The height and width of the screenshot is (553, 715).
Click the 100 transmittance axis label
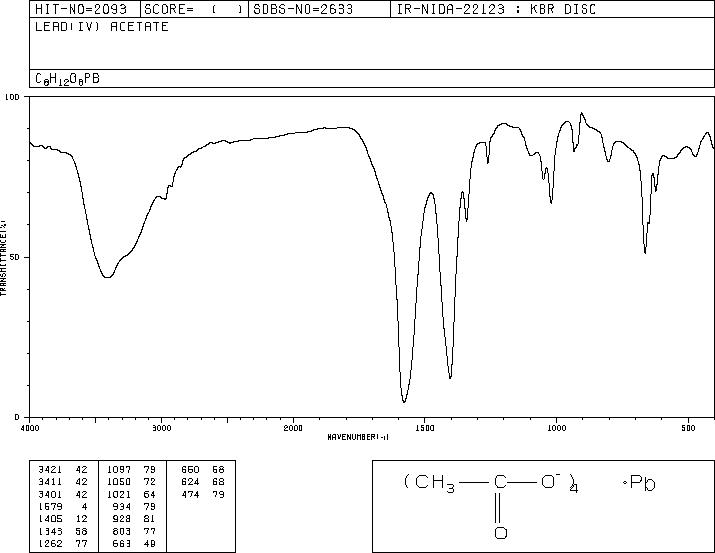click(12, 97)
